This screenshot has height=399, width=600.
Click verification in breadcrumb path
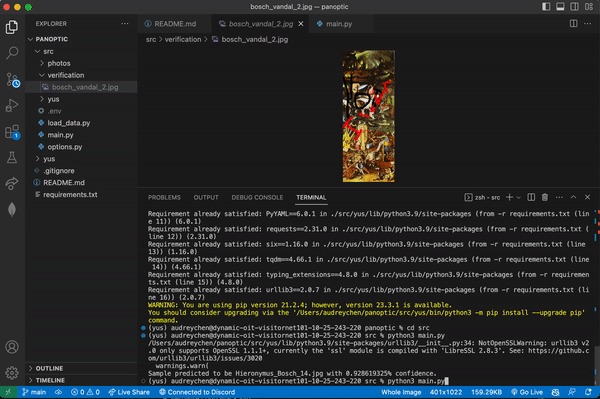(183, 39)
